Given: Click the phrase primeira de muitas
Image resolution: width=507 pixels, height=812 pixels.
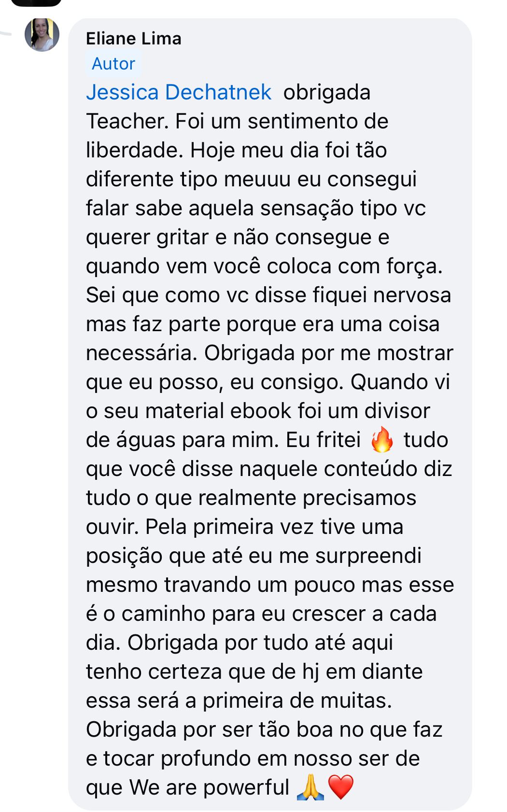Looking at the screenshot, I should (x=297, y=700).
